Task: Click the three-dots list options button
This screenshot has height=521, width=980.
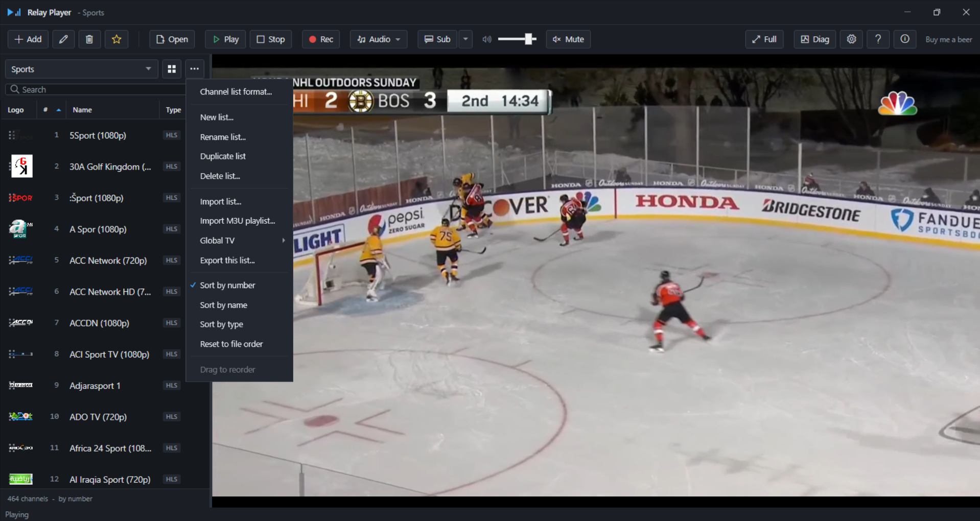Action: pos(195,69)
